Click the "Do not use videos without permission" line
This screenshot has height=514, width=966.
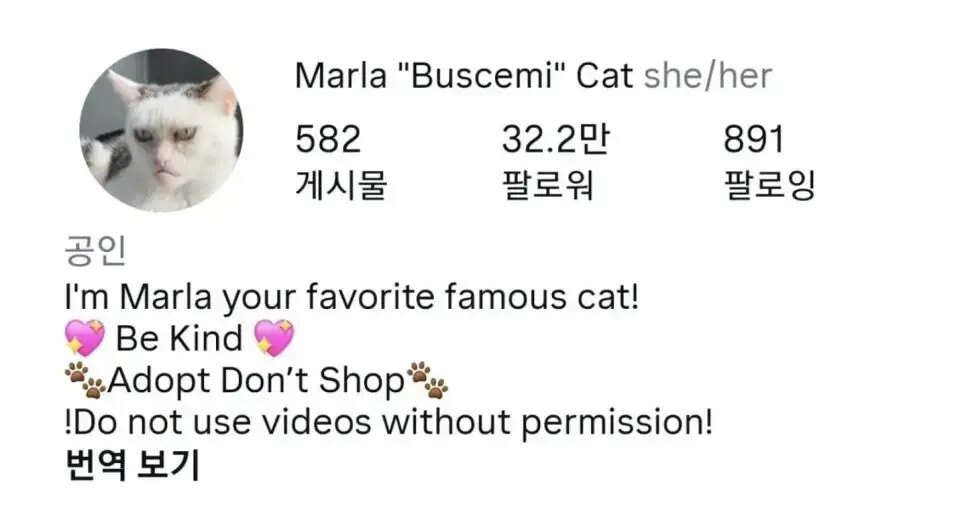click(389, 423)
